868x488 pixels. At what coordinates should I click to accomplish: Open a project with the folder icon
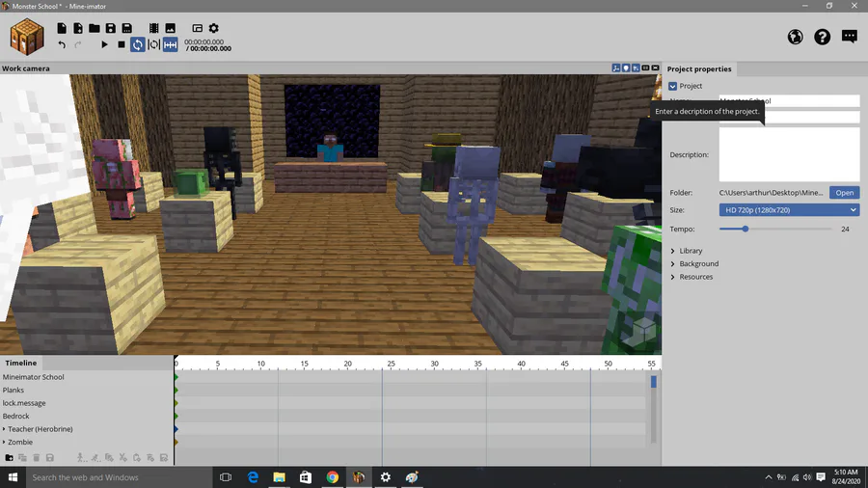(95, 28)
